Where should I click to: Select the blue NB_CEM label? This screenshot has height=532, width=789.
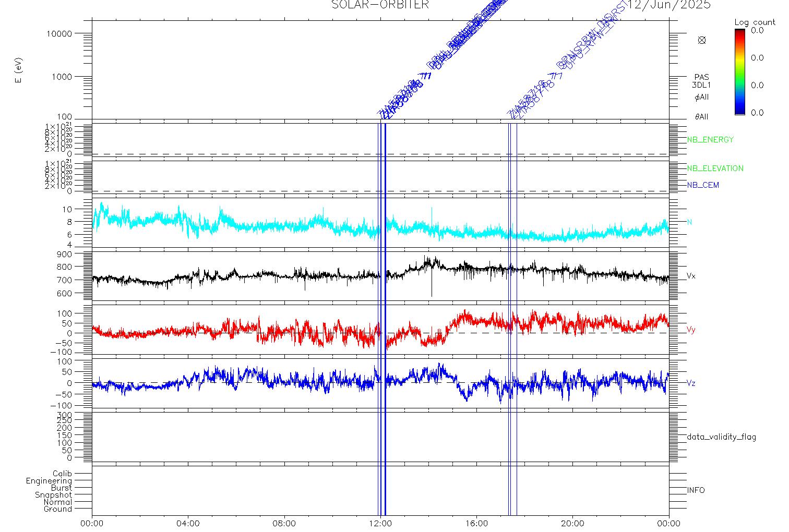(703, 185)
